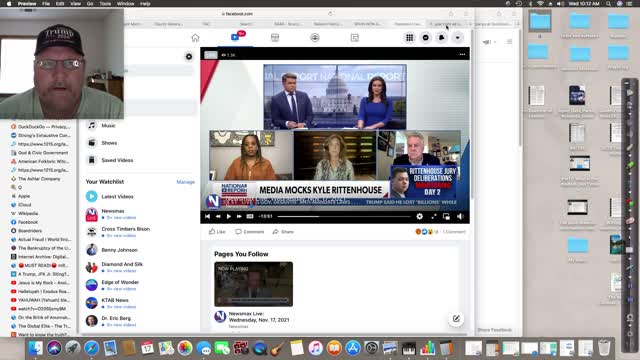Viewport: 640px width, 360px height.
Task: Open the Facebook Marketplace icon
Action: [x=275, y=38]
